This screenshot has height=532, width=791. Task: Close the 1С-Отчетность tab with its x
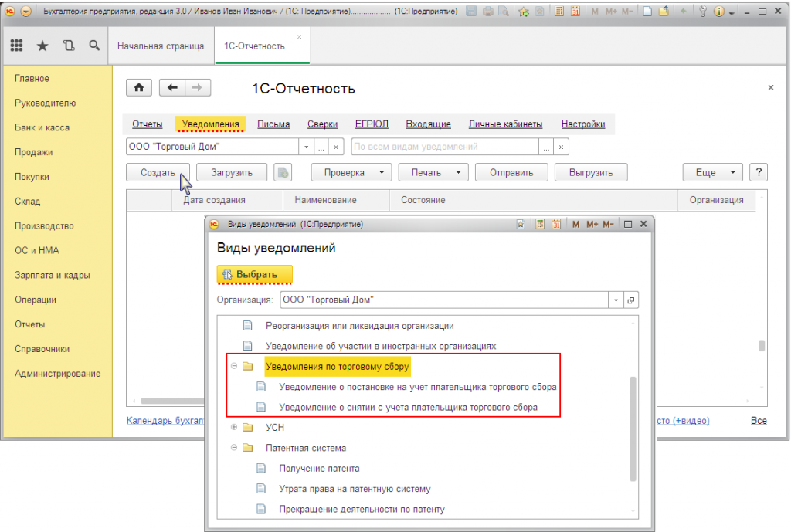point(299,37)
